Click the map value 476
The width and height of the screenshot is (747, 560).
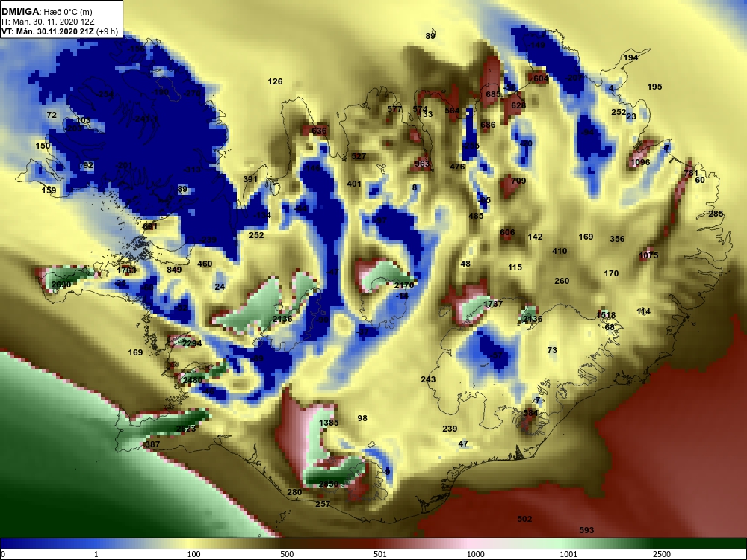[x=457, y=167]
